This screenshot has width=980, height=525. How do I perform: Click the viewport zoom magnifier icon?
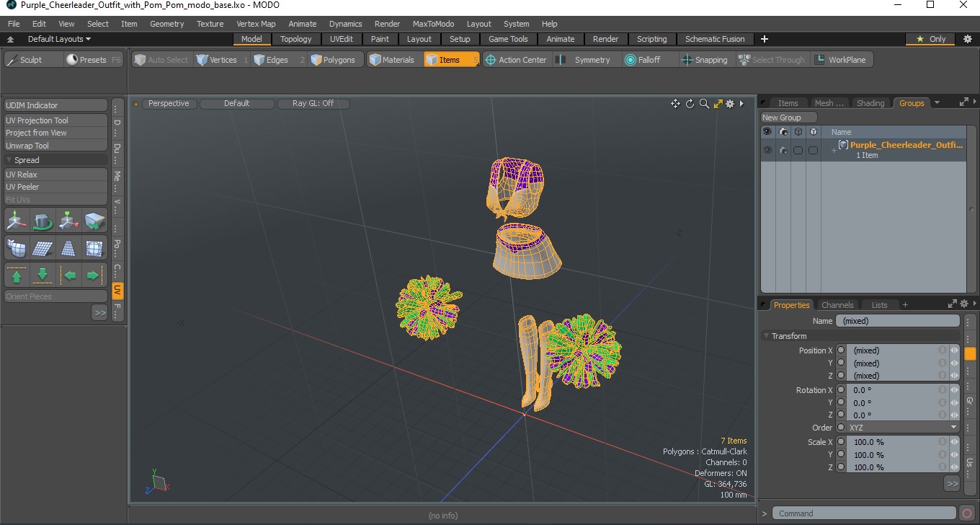704,104
